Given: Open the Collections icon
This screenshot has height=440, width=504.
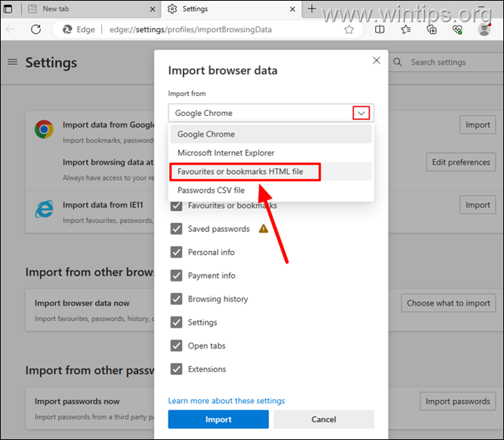Looking at the screenshot, I should 432,30.
